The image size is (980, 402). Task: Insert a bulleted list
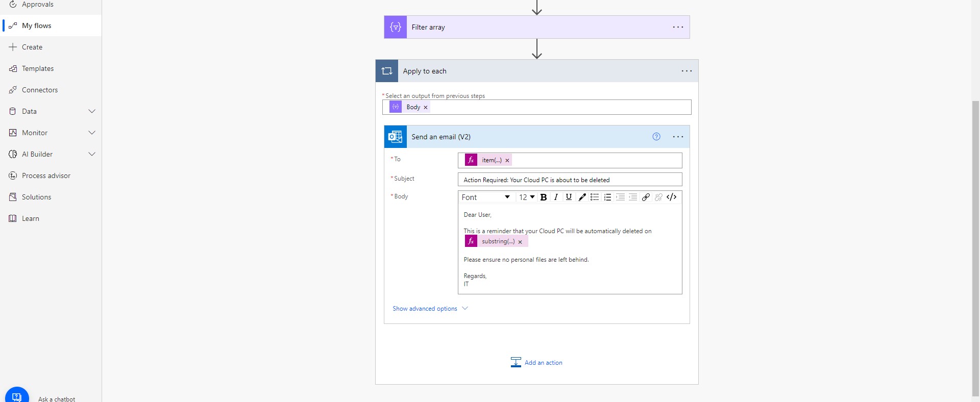click(x=595, y=197)
